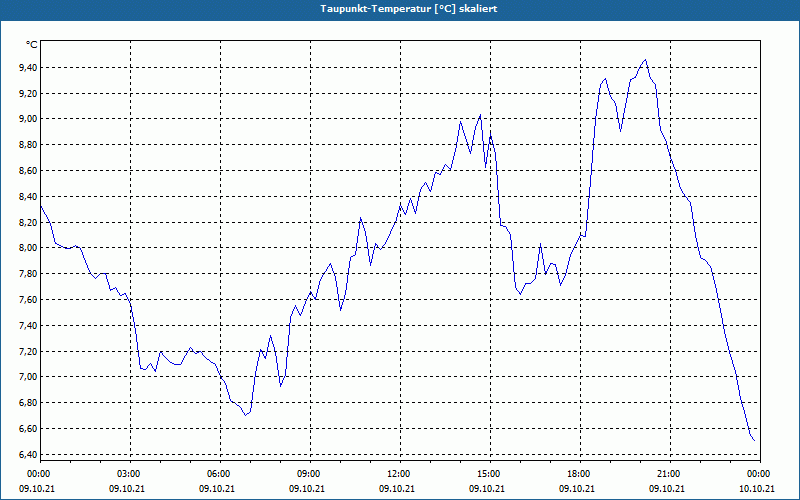Click the 8,20 y-axis label

[x=29, y=222]
